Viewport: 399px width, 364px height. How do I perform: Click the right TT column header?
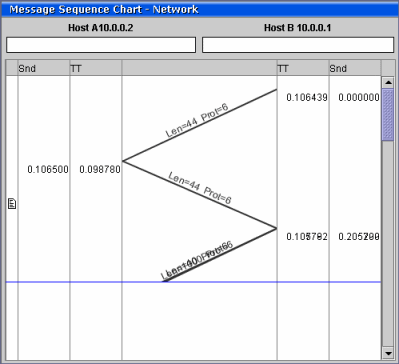[x=303, y=68]
